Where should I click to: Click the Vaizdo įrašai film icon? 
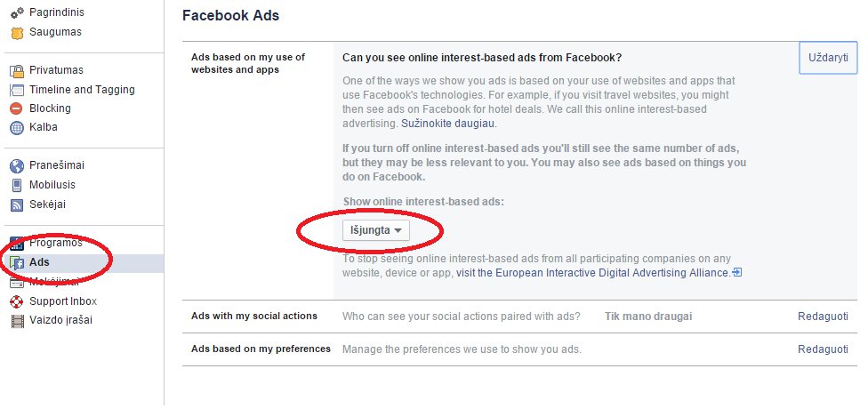(17, 320)
